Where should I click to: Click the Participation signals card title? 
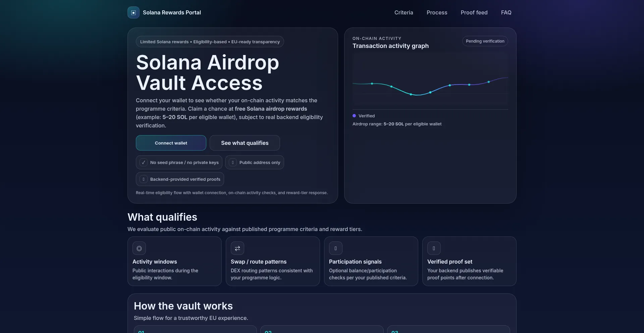click(355, 262)
